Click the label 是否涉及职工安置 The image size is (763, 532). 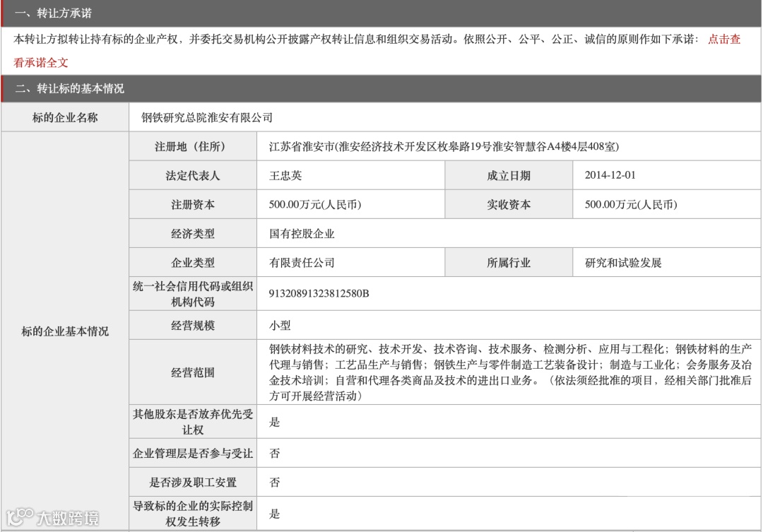[x=193, y=483]
